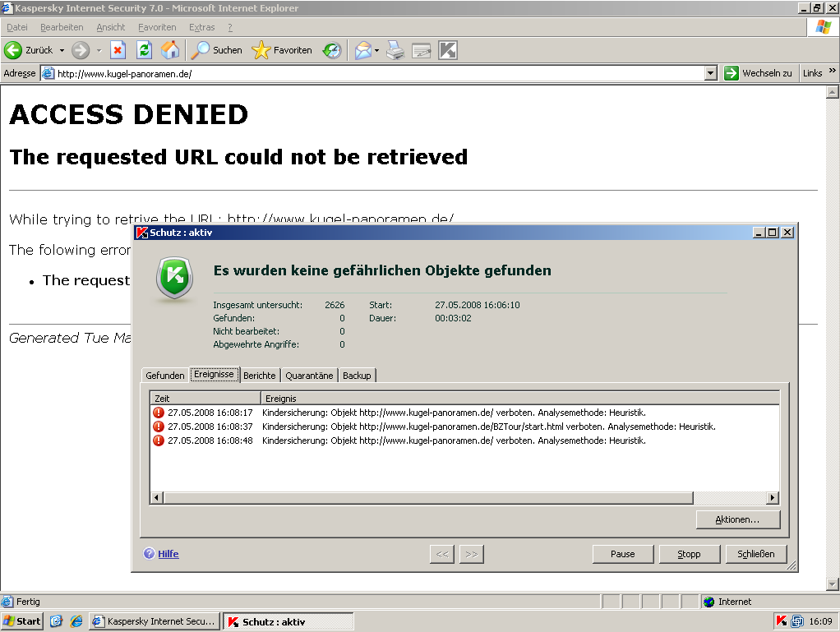Open the Hilfe link
840x632 pixels.
tap(168, 554)
